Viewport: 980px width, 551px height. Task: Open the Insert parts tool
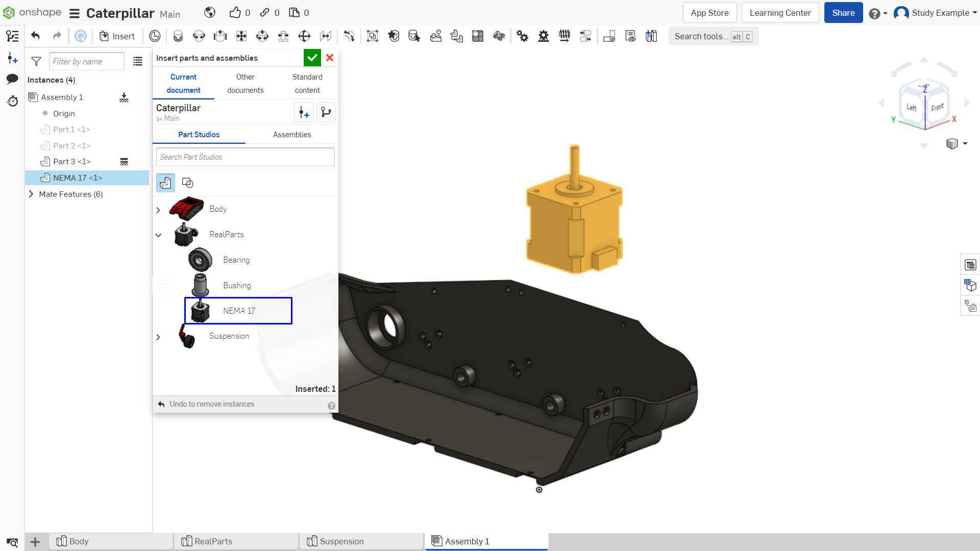pos(117,36)
